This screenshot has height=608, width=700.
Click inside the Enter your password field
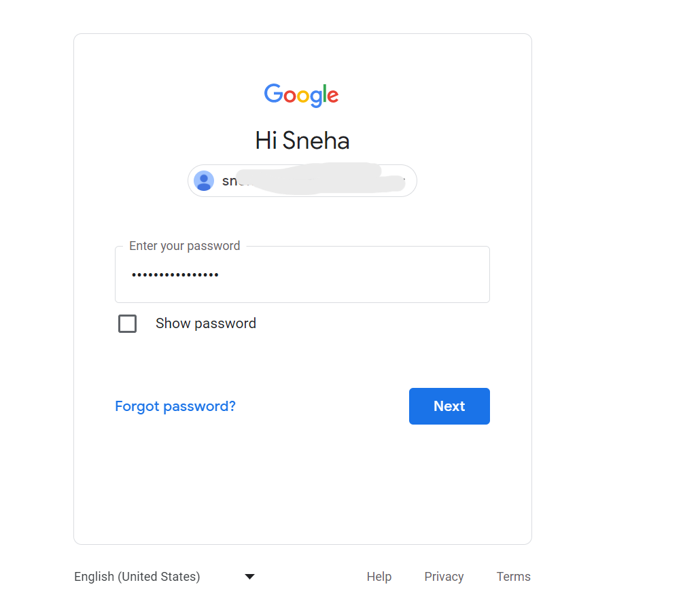pos(302,274)
